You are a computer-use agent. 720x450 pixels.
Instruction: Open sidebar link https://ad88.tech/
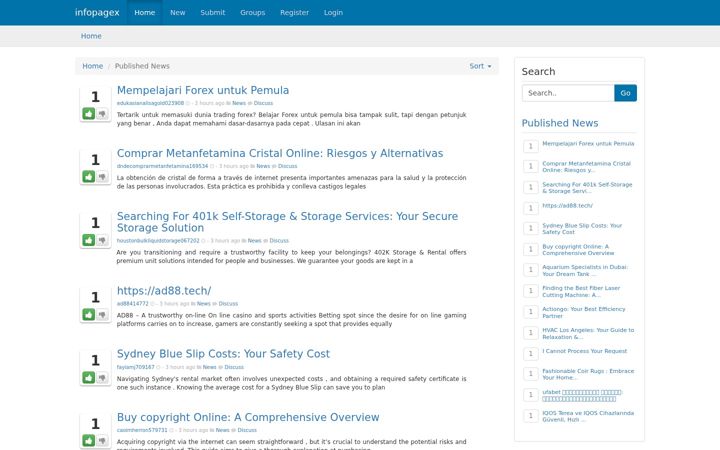[568, 206]
